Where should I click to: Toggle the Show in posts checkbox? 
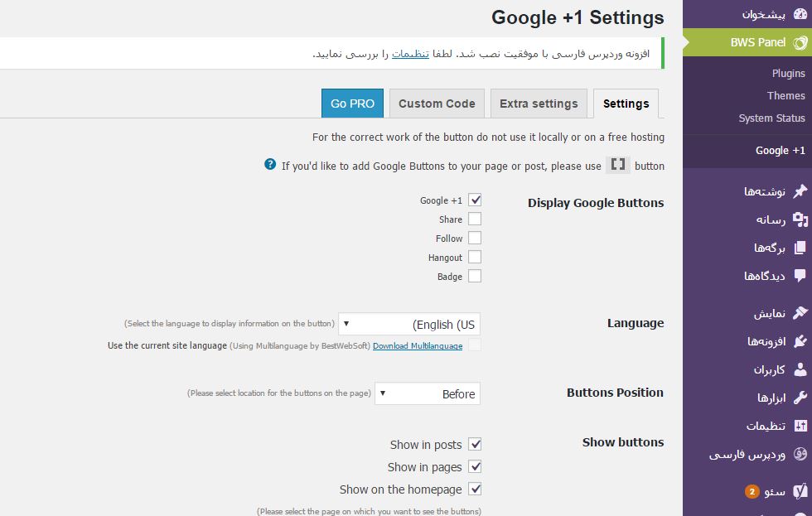(475, 444)
